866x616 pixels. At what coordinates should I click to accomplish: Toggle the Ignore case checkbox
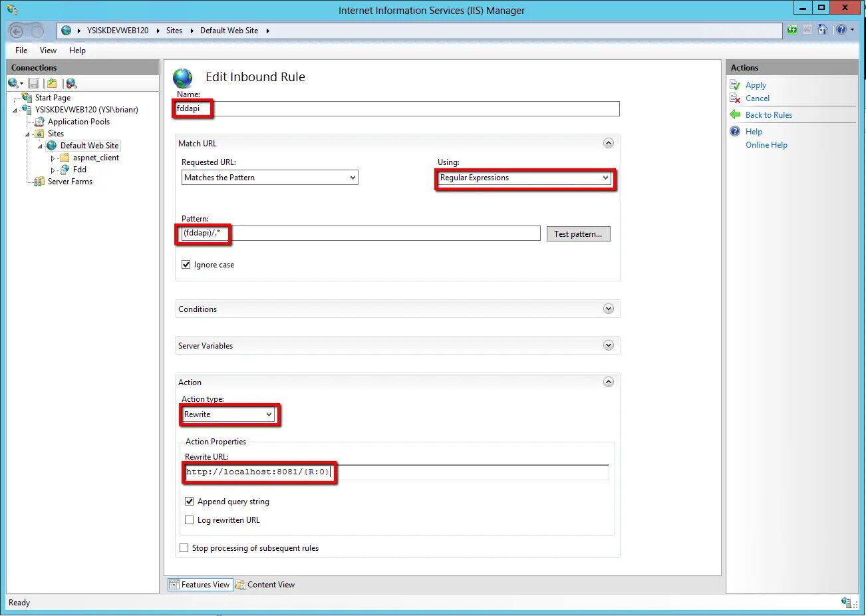pos(186,265)
